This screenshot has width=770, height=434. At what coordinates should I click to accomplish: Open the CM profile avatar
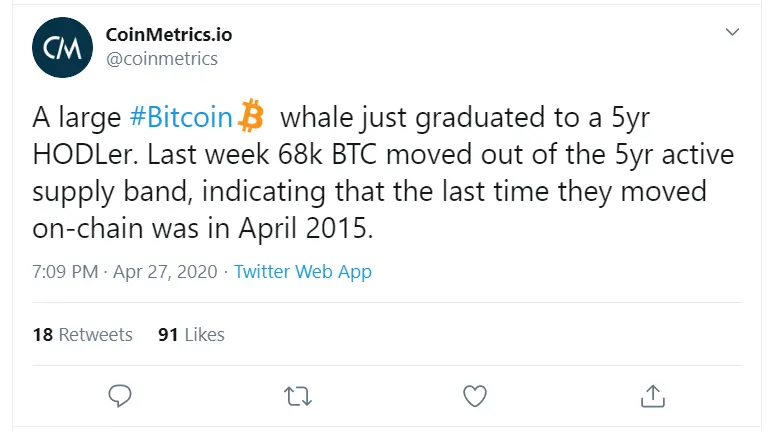coord(62,47)
